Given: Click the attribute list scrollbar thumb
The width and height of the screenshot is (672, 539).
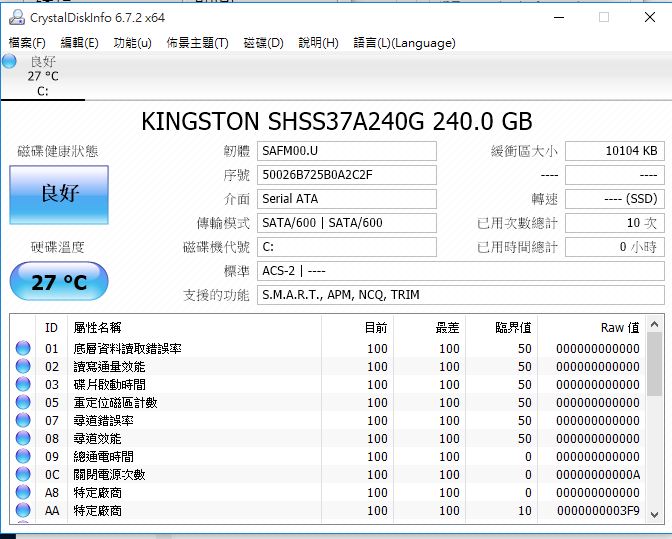Looking at the screenshot, I should tap(654, 364).
